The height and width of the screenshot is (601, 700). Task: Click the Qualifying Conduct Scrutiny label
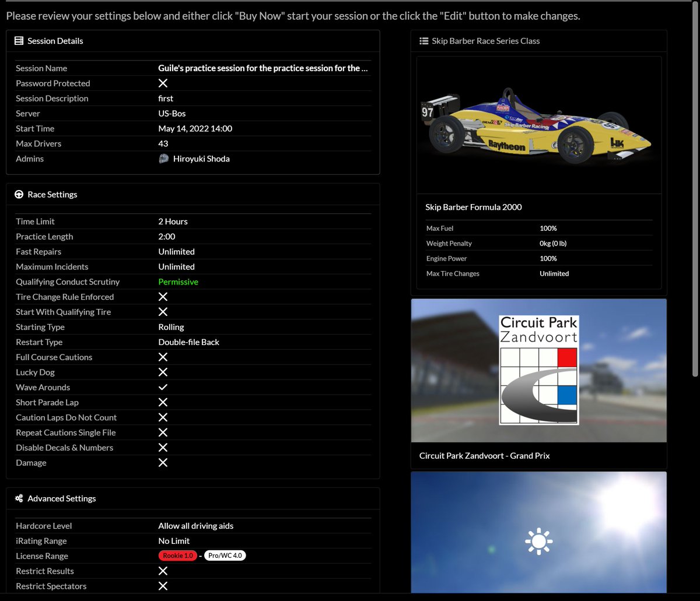[68, 282]
